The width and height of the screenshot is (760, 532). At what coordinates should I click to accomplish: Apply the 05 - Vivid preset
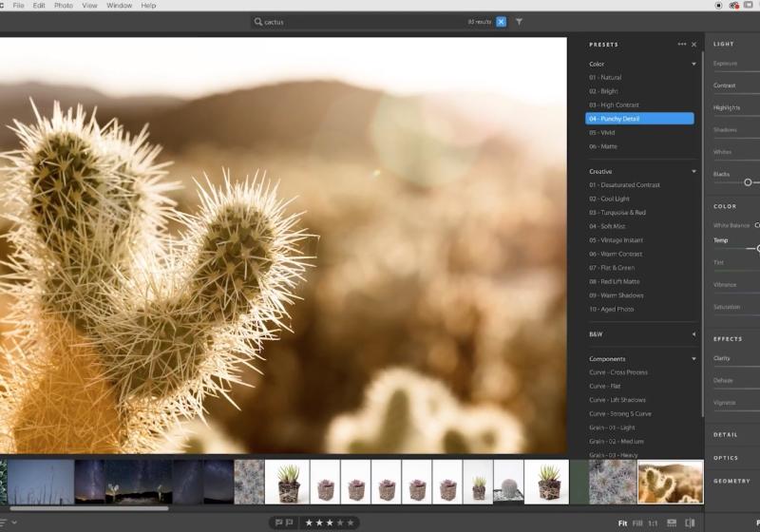tap(602, 132)
